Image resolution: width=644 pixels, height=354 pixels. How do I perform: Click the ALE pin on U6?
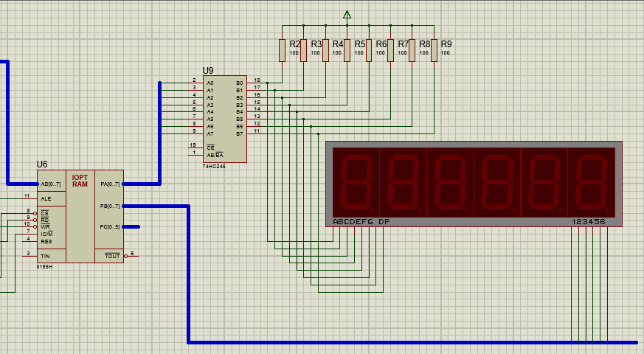pos(46,198)
